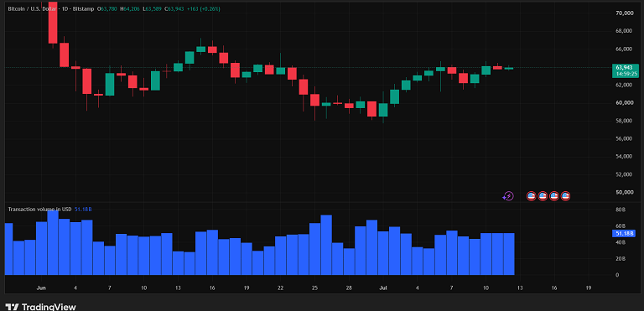The height and width of the screenshot is (311, 644).
Task: Click the '58,000' price axis label
Action: pyautogui.click(x=624, y=121)
